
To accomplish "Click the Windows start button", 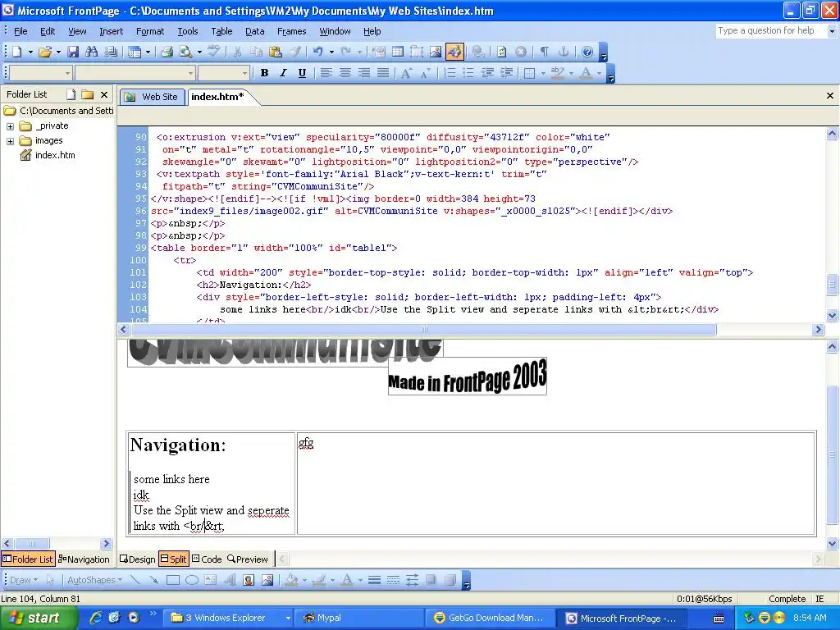I will pyautogui.click(x=39, y=618).
